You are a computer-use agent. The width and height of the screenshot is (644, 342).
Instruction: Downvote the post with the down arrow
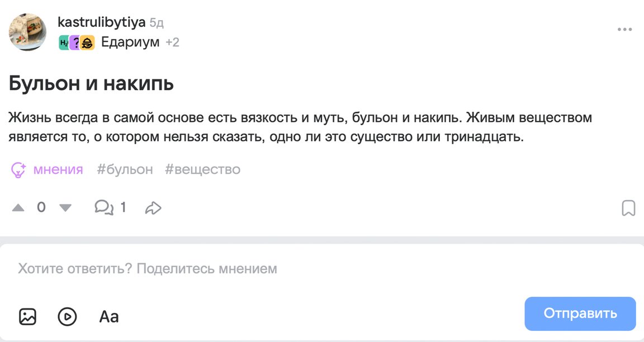[65, 208]
